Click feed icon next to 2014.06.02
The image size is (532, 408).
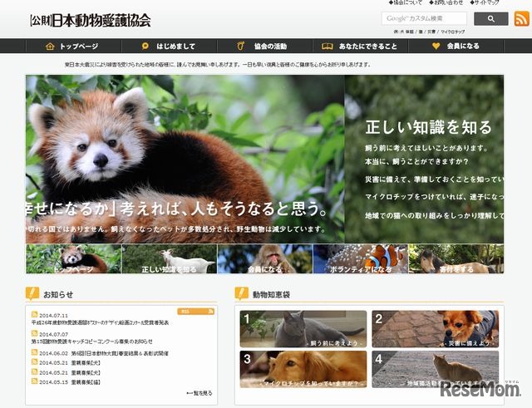point(34,352)
